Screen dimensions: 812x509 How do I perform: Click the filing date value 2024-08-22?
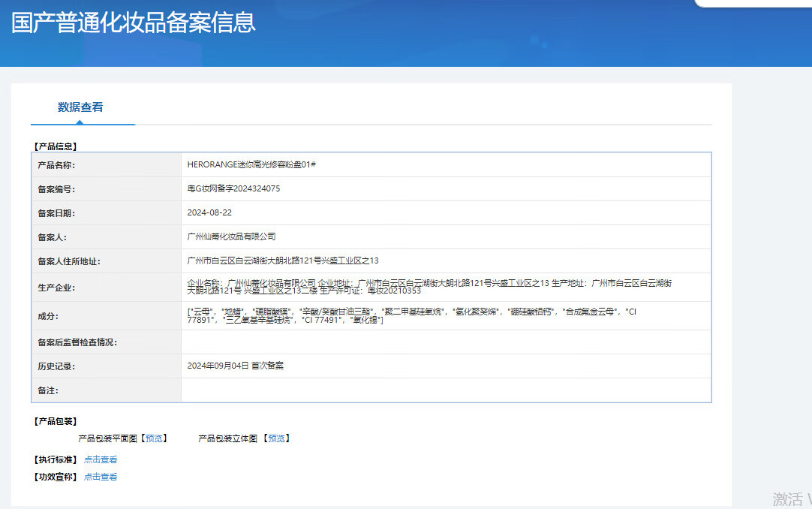tap(209, 213)
